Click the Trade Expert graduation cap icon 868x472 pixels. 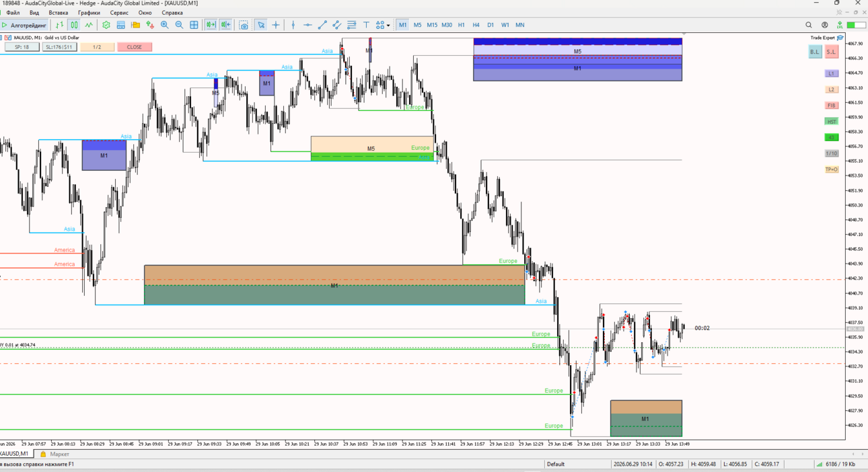(840, 38)
